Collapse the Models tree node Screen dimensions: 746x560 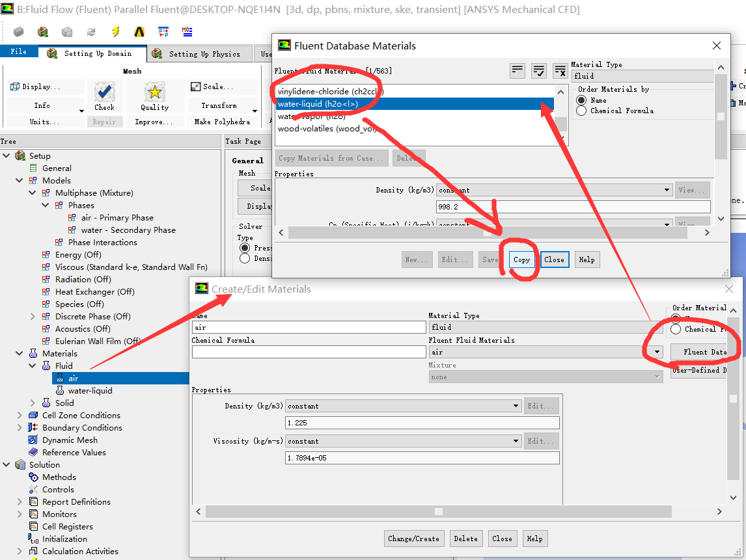[x=19, y=180]
